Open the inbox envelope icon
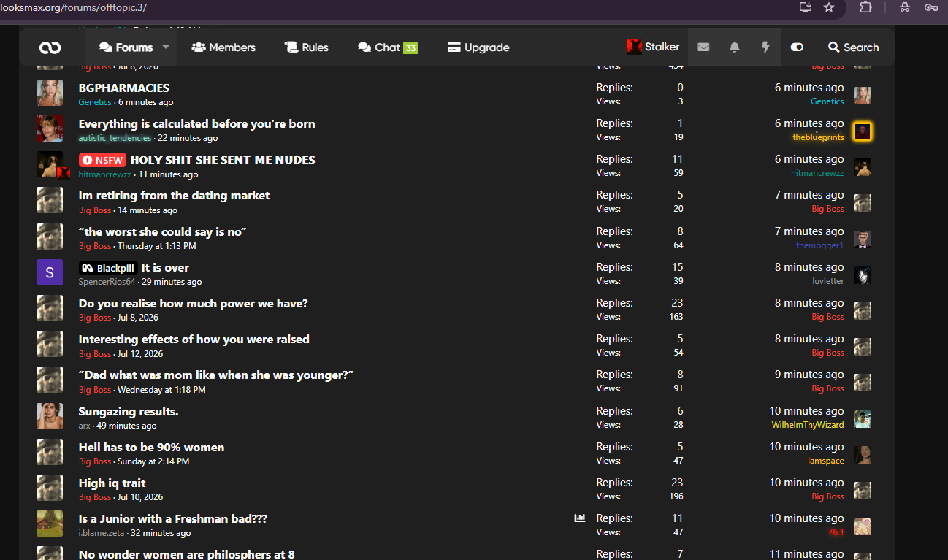The image size is (948, 560). pos(703,47)
